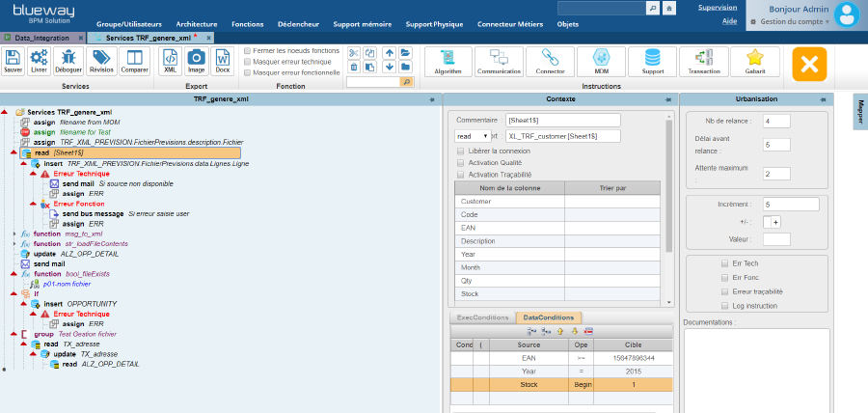This screenshot has width=868, height=413.
Task: Switch to the ExecConditions tab
Action: 481,317
